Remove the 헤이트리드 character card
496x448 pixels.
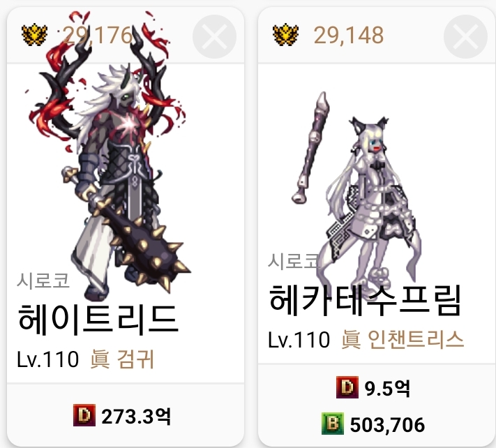pos(214,36)
